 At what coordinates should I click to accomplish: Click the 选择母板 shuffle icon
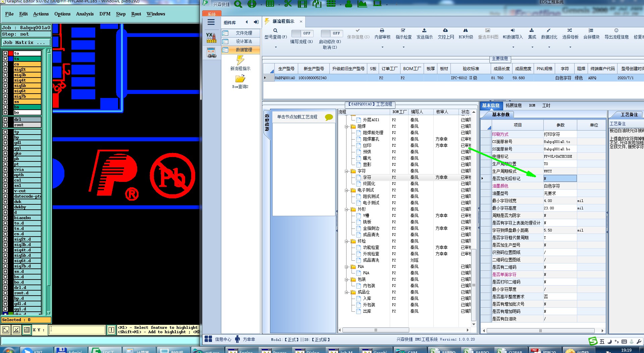click(x=570, y=31)
